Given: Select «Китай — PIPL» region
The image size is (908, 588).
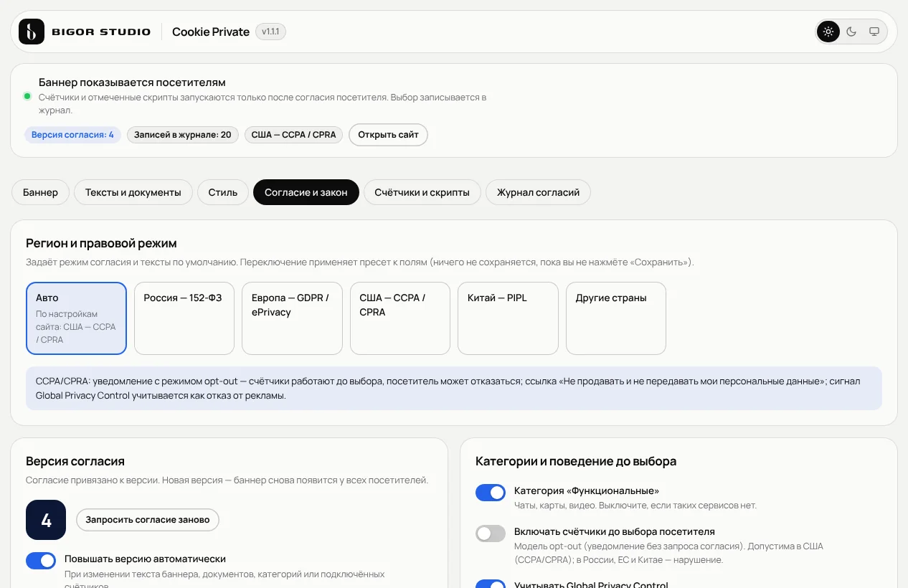Looking at the screenshot, I should click(508, 318).
